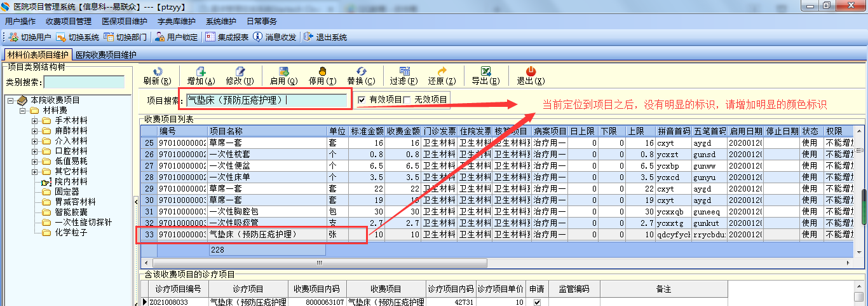Screen dimensions: 868x306
Task: Expand 手术材料 tree node
Action: click(34, 121)
